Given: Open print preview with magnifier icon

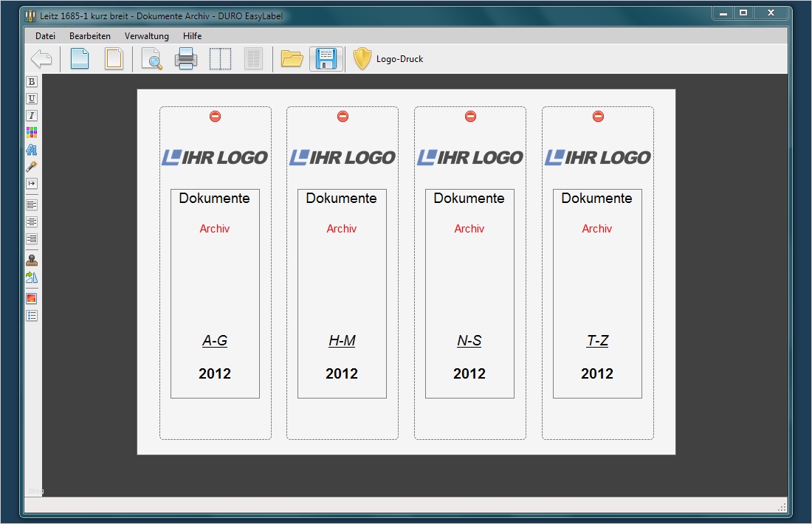Looking at the screenshot, I should [152, 58].
